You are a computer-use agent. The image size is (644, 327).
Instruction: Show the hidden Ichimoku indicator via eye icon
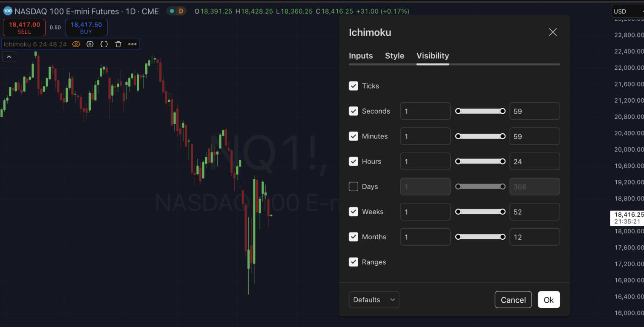coord(76,44)
